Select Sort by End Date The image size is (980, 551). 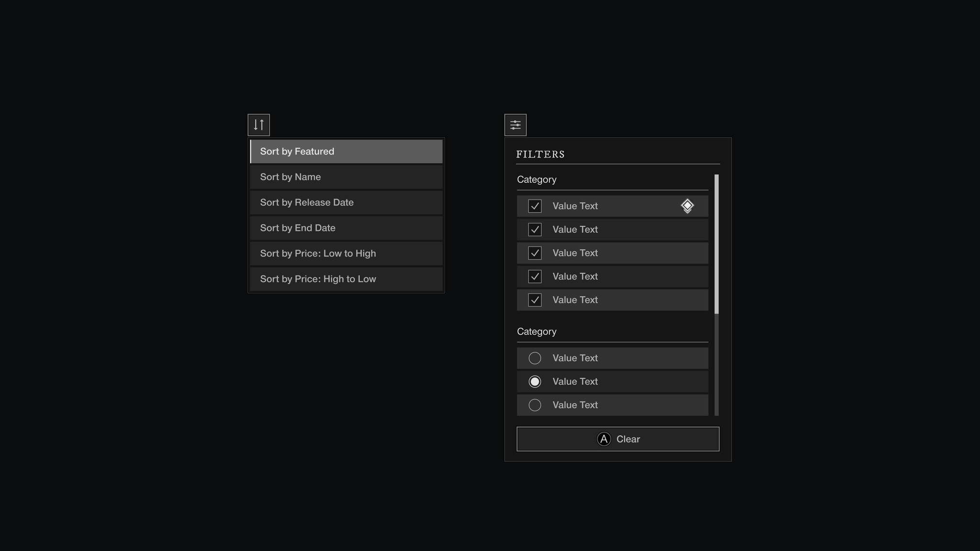click(346, 228)
